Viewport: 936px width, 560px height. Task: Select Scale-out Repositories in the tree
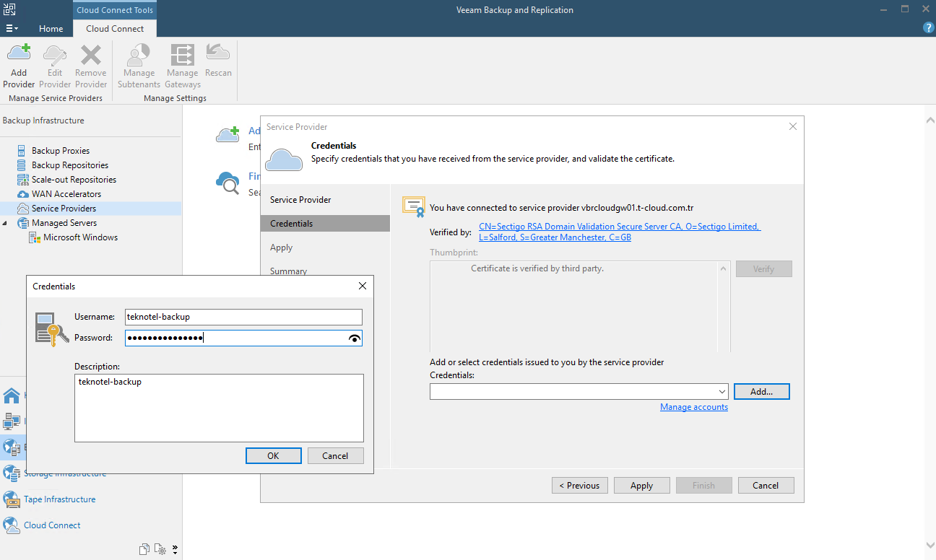coord(74,180)
